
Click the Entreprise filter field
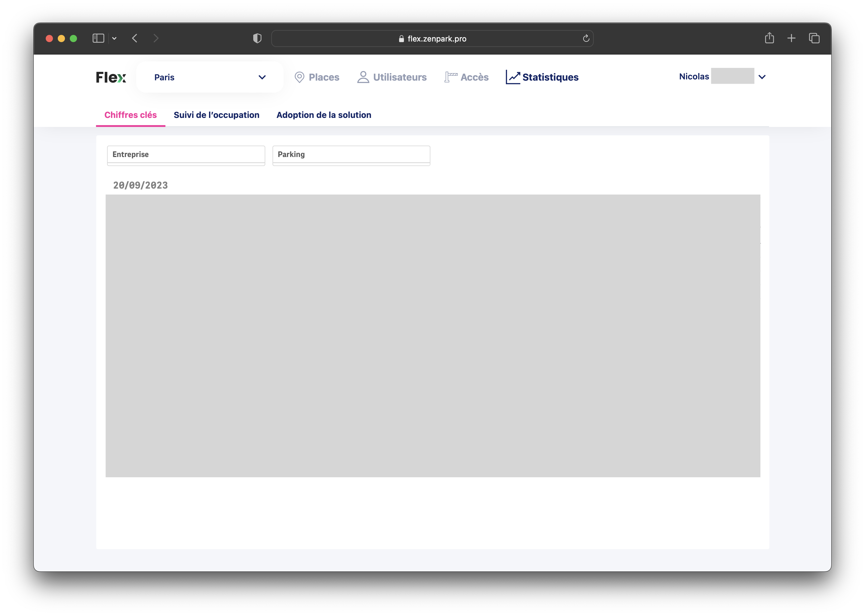point(186,156)
